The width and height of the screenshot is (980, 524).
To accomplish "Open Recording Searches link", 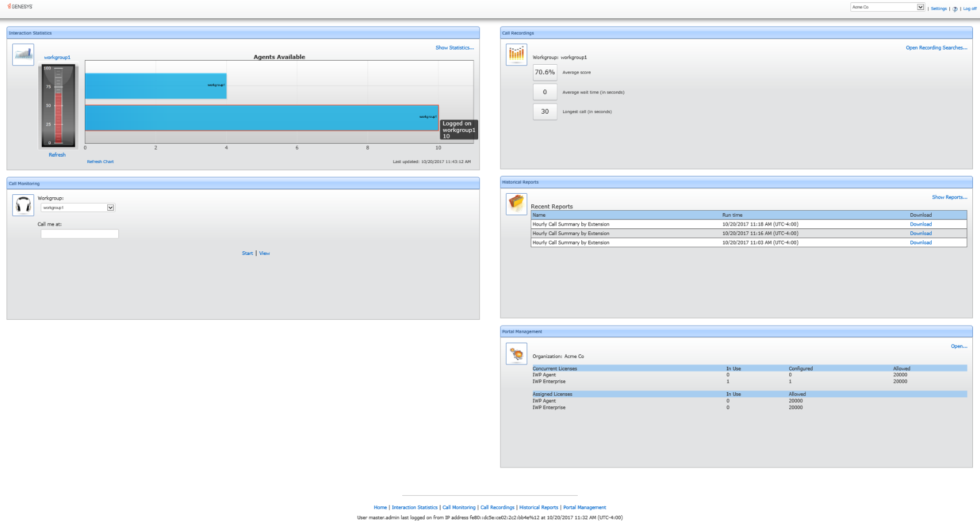I will pyautogui.click(x=936, y=48).
